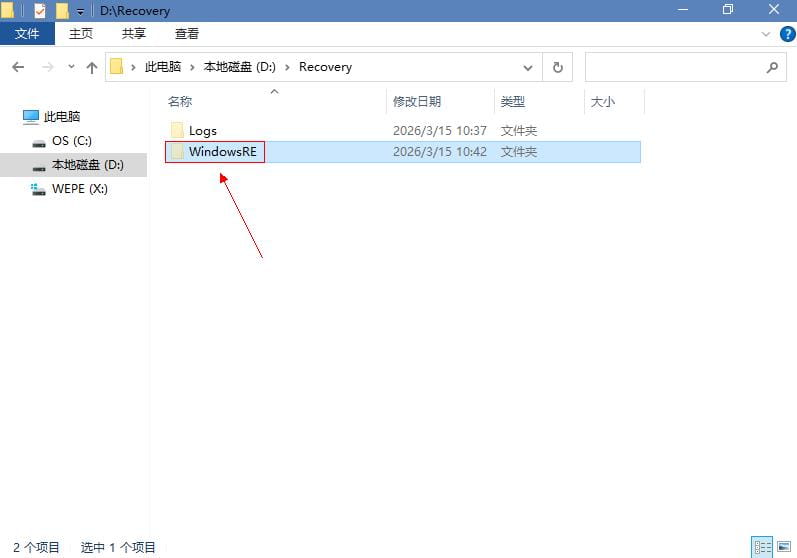Open the recent locations dropdown arrow
Viewport: 797px width, 558px height.
(x=71, y=67)
